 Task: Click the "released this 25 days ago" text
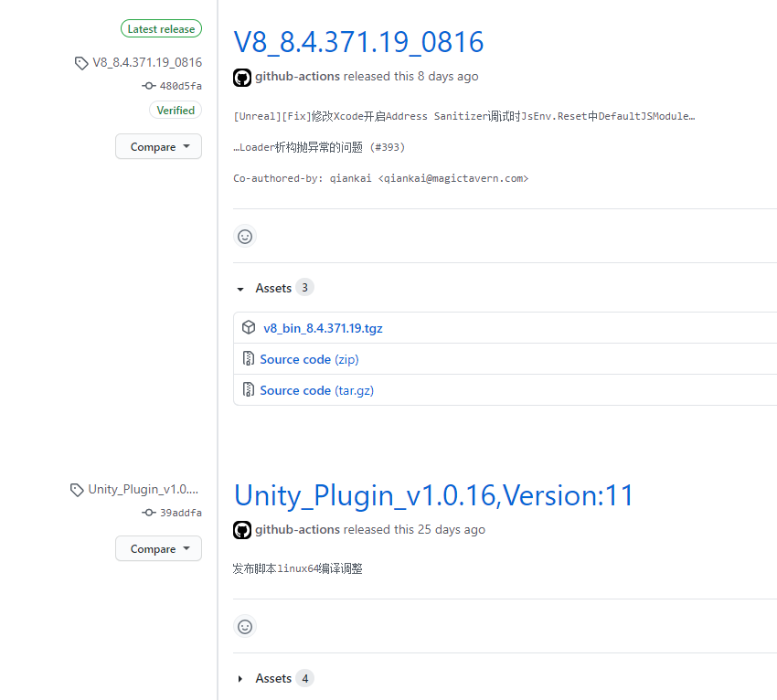(414, 529)
